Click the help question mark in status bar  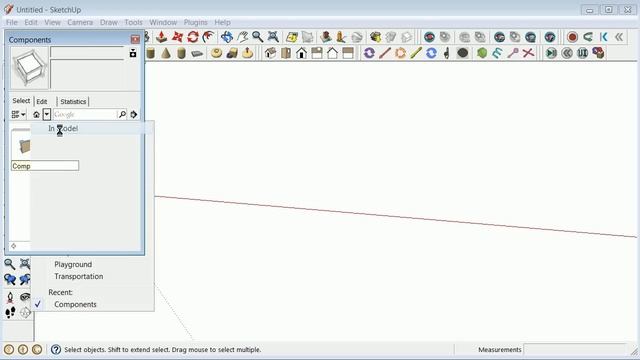pos(56,350)
